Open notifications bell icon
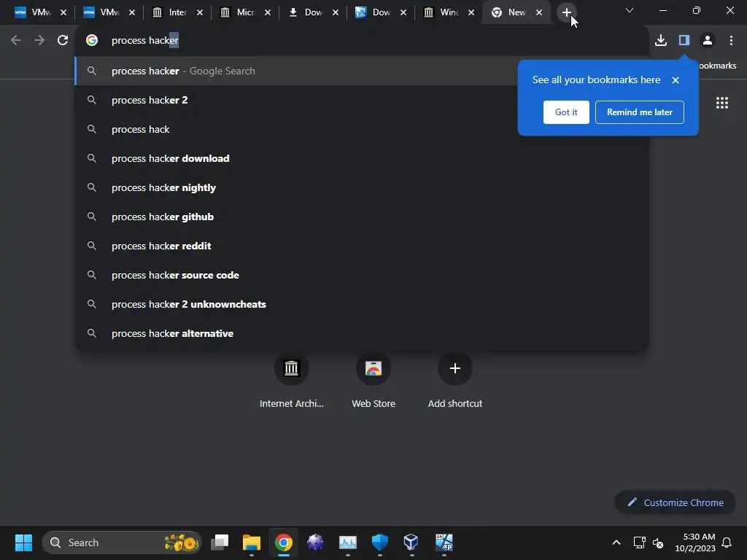Viewport: 747px width, 560px height. 727,542
